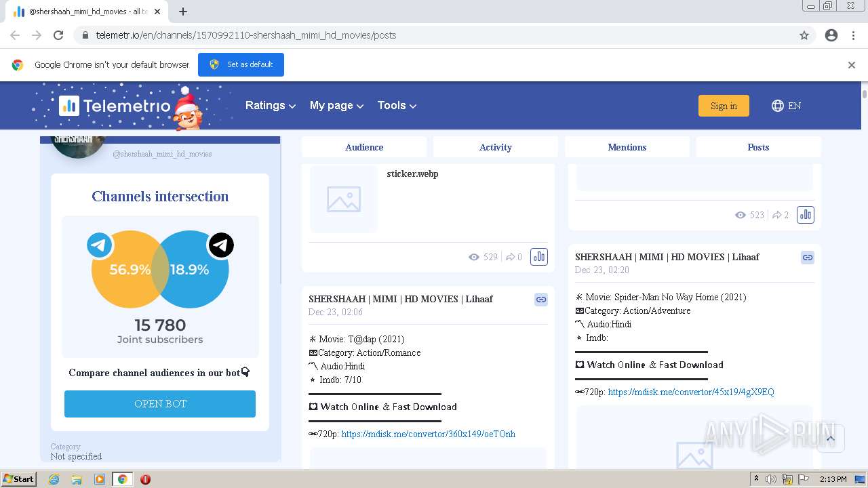
Task: Open mdisk link ending 4gX9EQ
Action: 691,392
